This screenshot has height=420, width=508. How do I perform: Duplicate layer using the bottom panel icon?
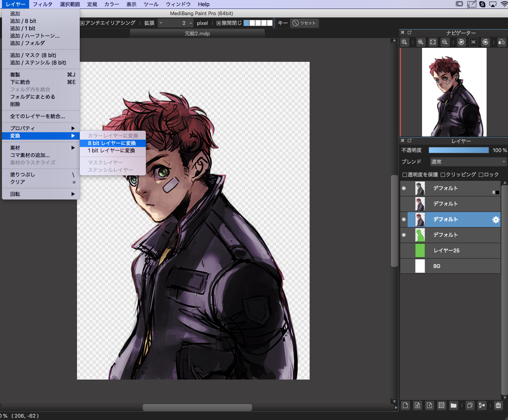point(470,405)
